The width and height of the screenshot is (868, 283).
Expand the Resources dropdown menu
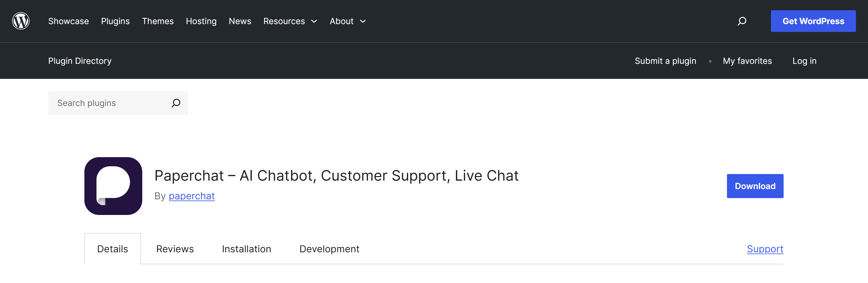[290, 21]
